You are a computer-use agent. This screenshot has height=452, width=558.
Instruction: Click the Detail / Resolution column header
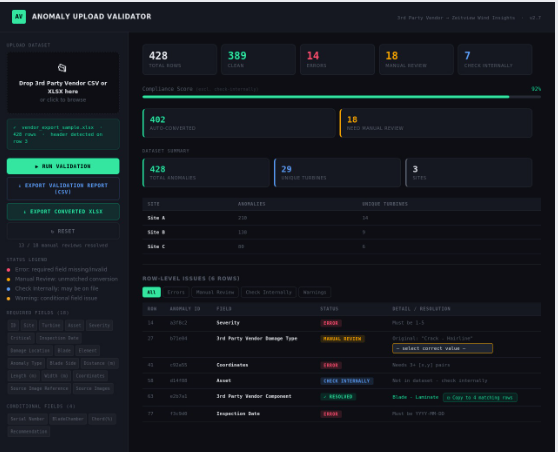[421, 309]
